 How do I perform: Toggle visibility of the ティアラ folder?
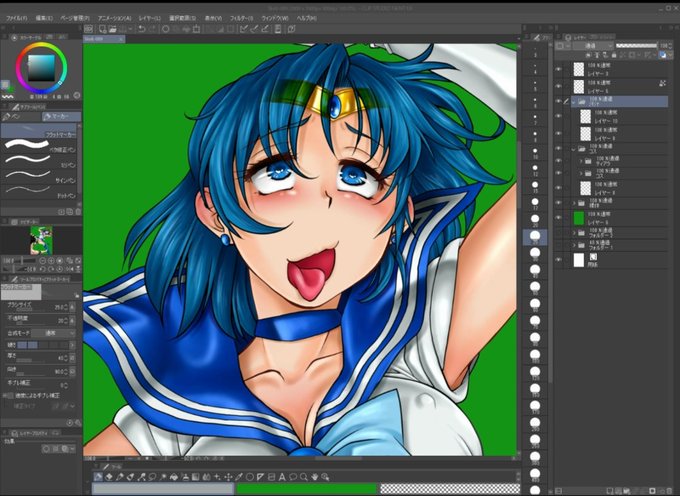pos(559,161)
